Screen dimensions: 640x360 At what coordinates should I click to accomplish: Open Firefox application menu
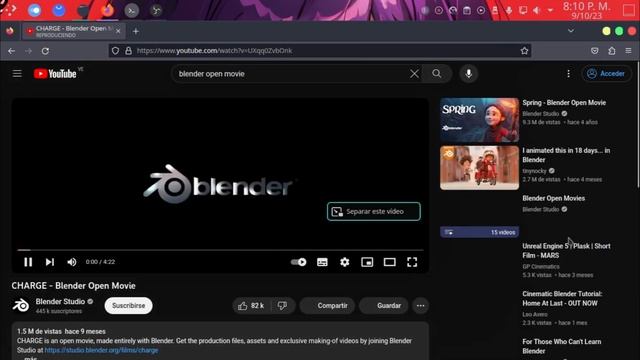click(628, 51)
